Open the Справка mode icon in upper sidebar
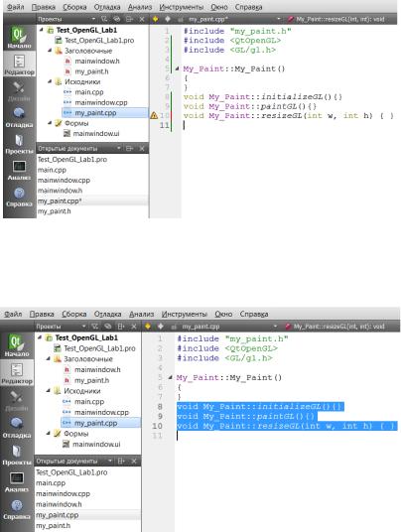This screenshot has height=532, width=401. pos(19,197)
